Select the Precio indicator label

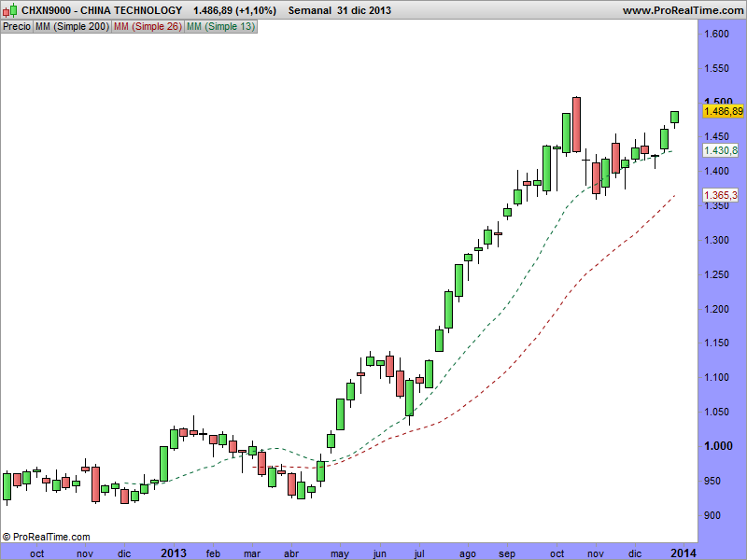tap(16, 27)
